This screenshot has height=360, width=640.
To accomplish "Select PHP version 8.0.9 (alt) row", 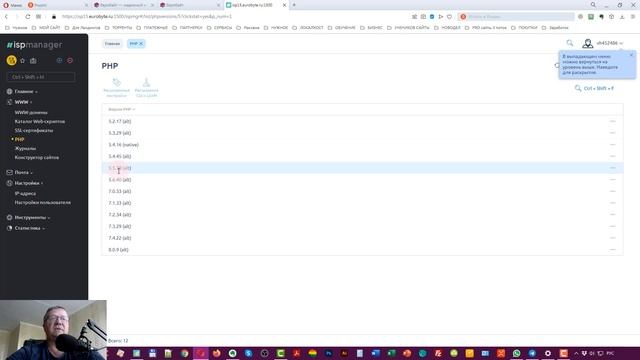I will pyautogui.click(x=362, y=250).
